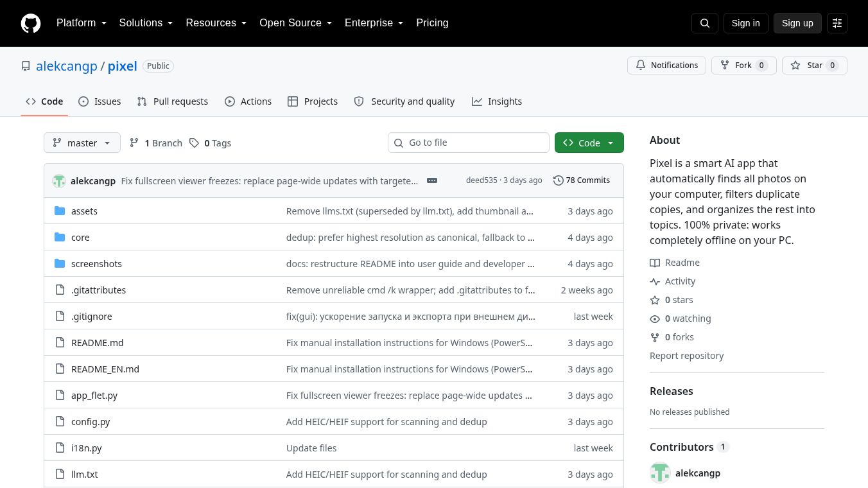Click alekcangp avatar beside latest commit
Screen dimensions: 868x488
coord(59,180)
